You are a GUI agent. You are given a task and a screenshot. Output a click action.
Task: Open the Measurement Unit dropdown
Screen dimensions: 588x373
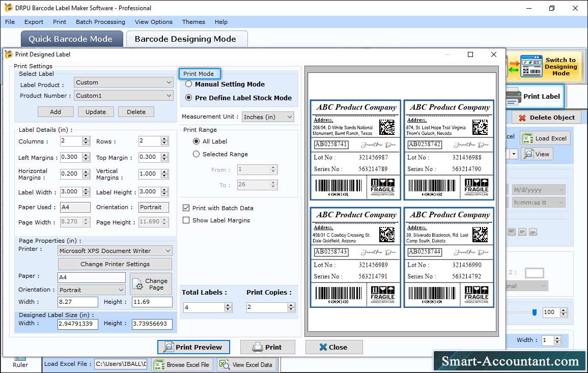pyautogui.click(x=268, y=117)
